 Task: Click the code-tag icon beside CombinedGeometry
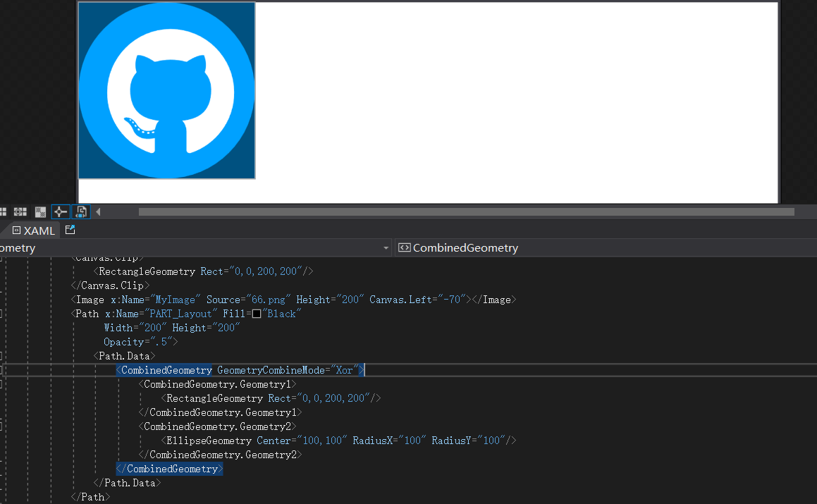pos(405,247)
